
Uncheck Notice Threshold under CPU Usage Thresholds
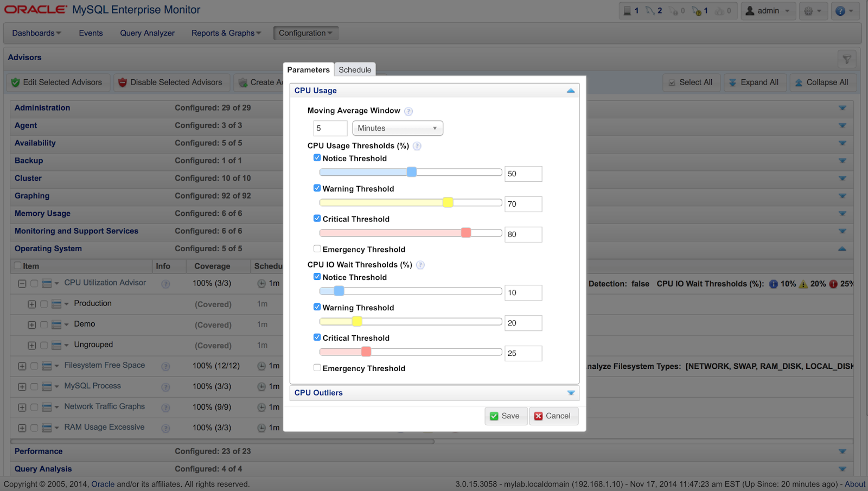pyautogui.click(x=317, y=157)
